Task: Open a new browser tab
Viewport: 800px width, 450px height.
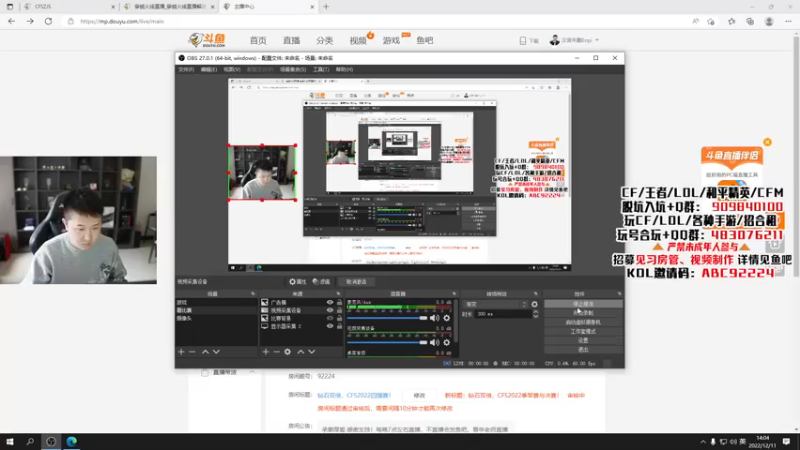Action: point(326,7)
